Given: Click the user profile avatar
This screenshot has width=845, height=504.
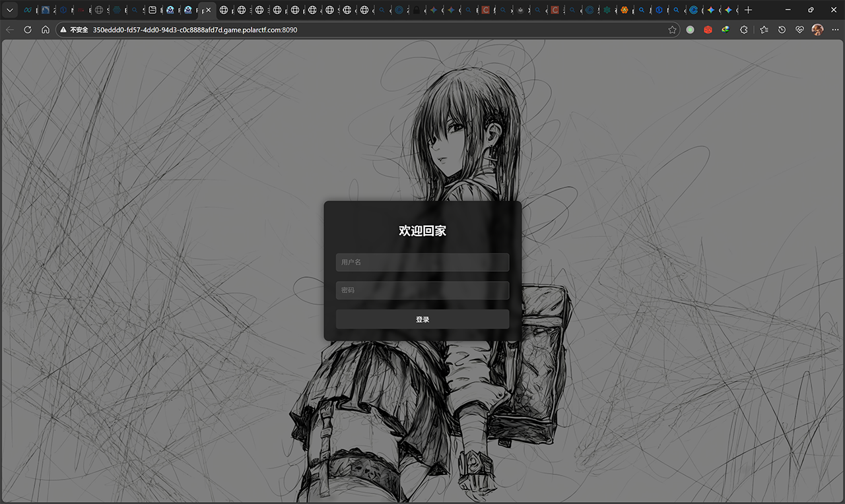Looking at the screenshot, I should [817, 30].
